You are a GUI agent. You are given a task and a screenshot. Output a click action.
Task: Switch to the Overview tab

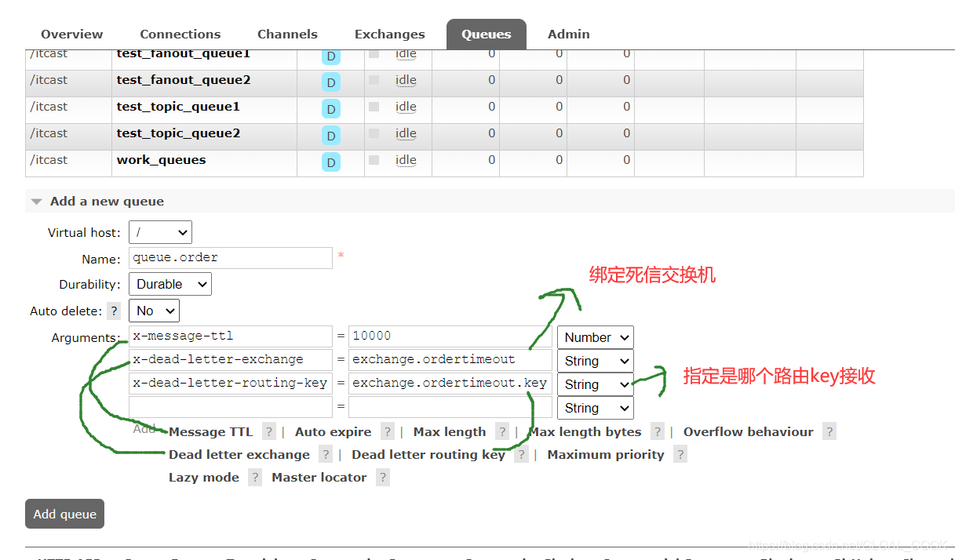71,34
